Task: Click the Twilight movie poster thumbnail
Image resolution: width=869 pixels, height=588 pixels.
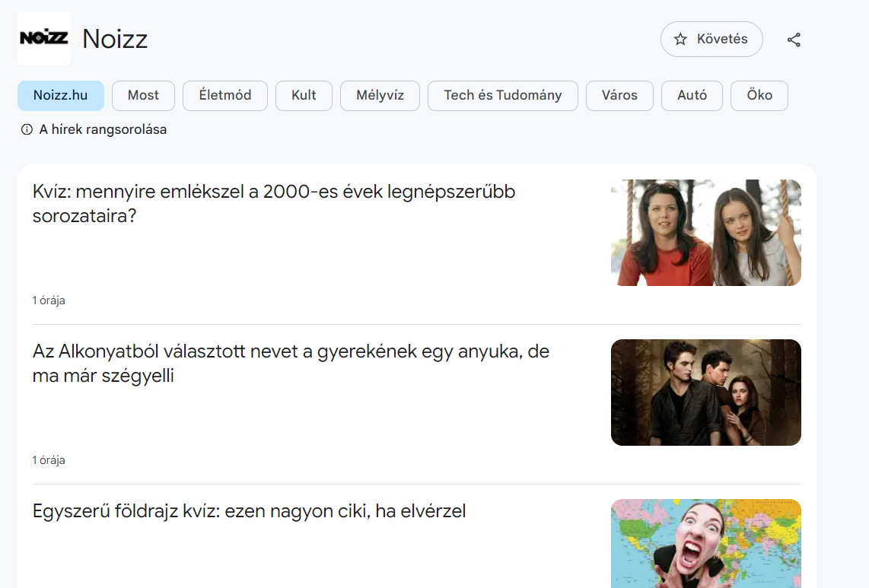Action: [x=705, y=393]
